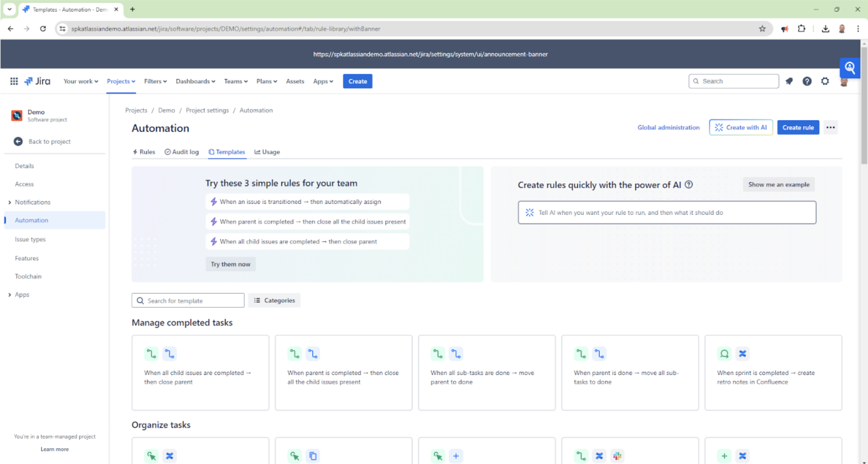Screen dimensions: 868x464
Task: Open the browser extensions puzzle icon
Action: click(x=802, y=29)
